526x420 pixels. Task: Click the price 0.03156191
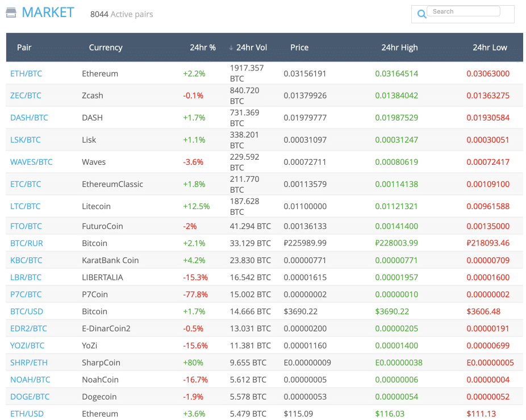point(305,73)
